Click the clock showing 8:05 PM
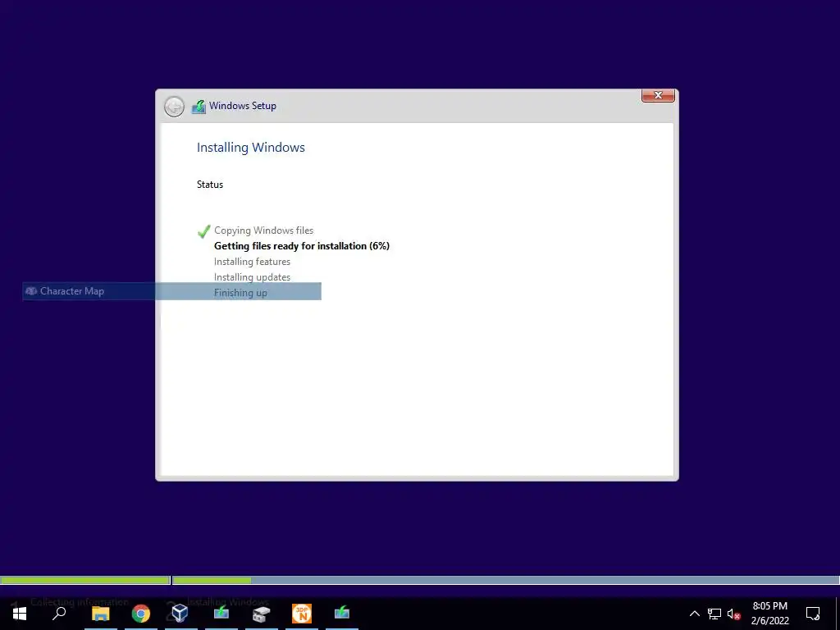This screenshot has width=840, height=630. pyautogui.click(x=769, y=606)
